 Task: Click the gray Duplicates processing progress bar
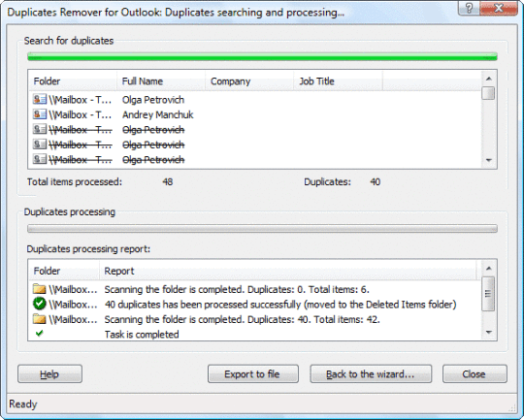262,229
